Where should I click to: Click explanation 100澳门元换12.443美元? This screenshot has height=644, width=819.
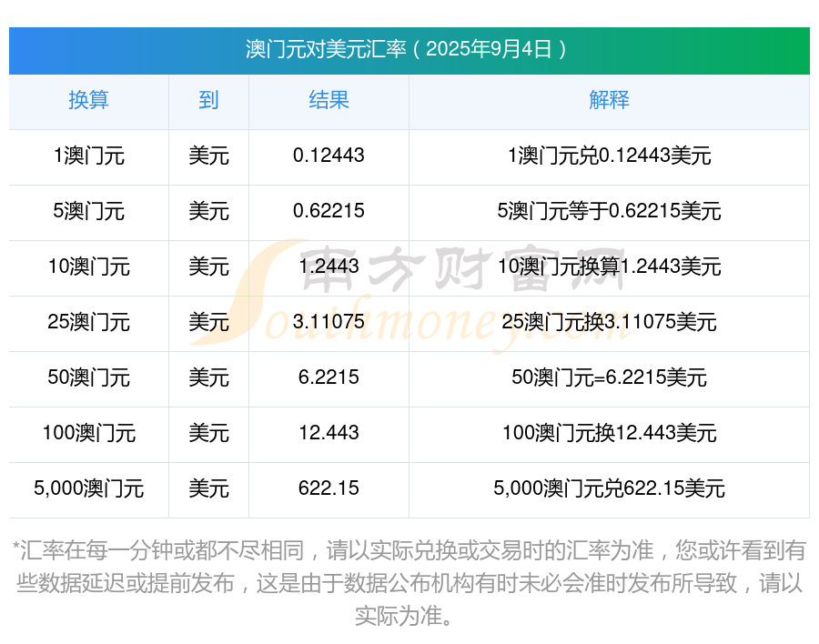(x=609, y=433)
